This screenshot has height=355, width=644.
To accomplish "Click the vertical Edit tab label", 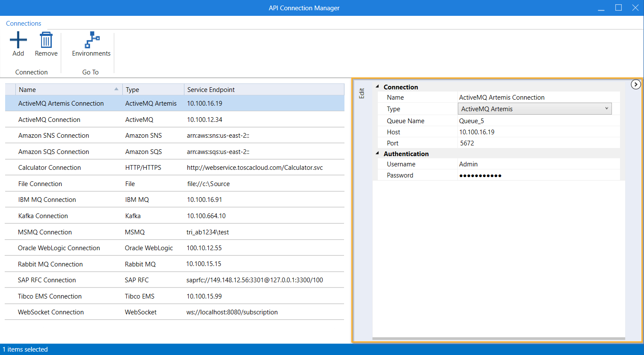I will click(362, 93).
